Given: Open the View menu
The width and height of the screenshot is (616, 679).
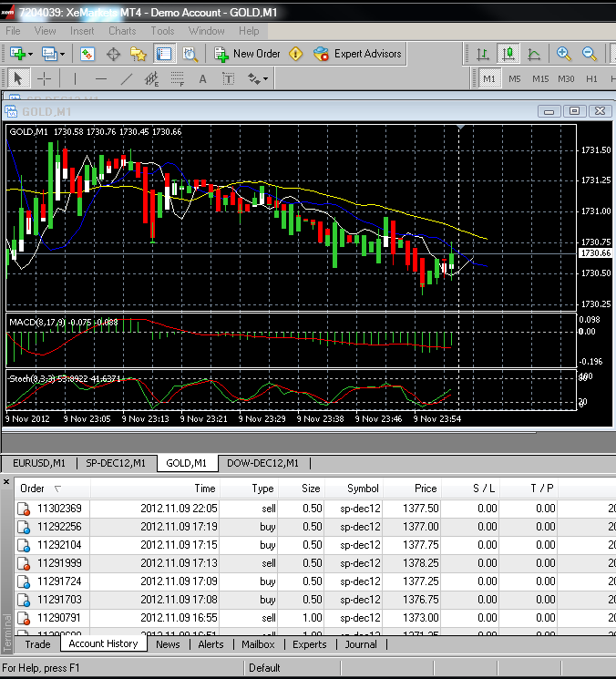Looking at the screenshot, I should (x=45, y=31).
